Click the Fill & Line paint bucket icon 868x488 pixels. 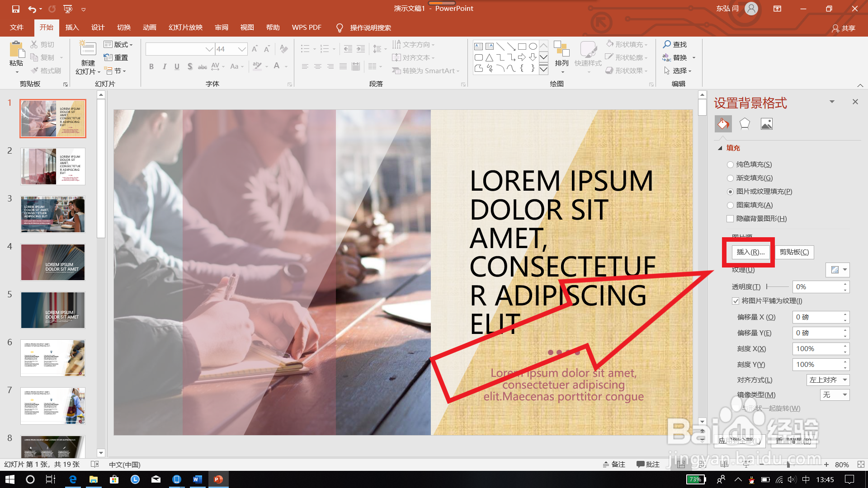coord(723,124)
